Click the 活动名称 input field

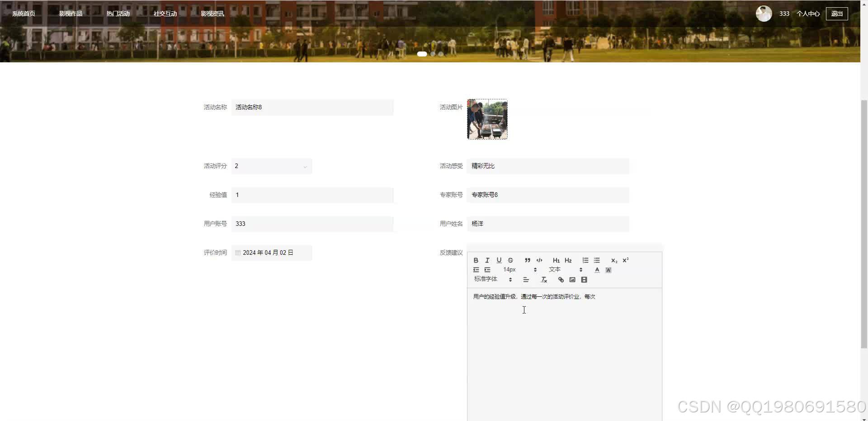point(312,108)
